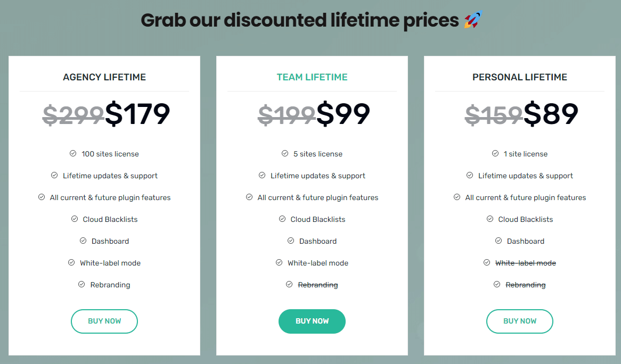This screenshot has width=621, height=364.
Task: Click BUY NOW on the Personal Lifetime plan
Action: (520, 321)
